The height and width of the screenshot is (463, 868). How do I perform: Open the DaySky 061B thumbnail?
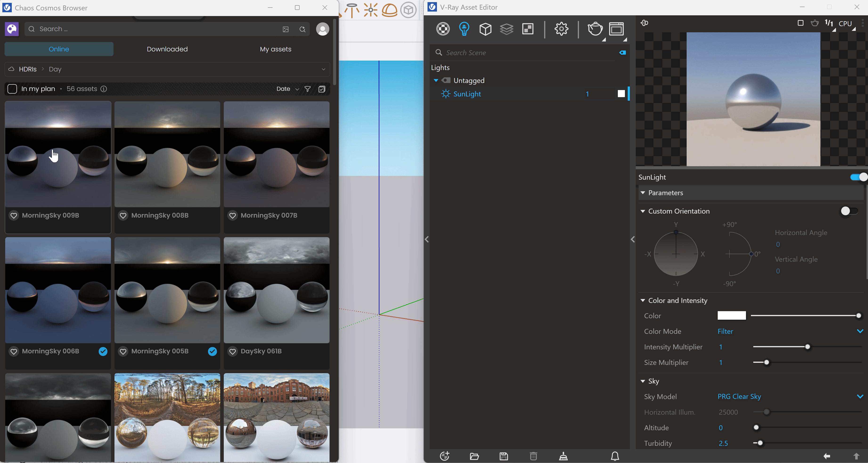click(276, 290)
